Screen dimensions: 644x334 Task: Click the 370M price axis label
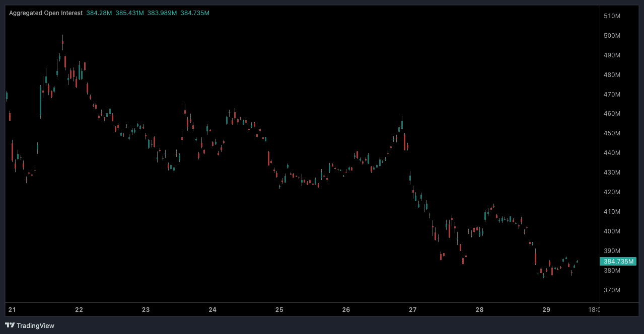tap(611, 290)
